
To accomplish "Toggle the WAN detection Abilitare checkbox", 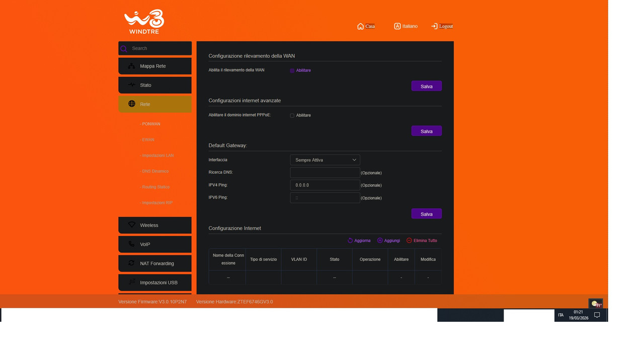I will click(x=292, y=70).
